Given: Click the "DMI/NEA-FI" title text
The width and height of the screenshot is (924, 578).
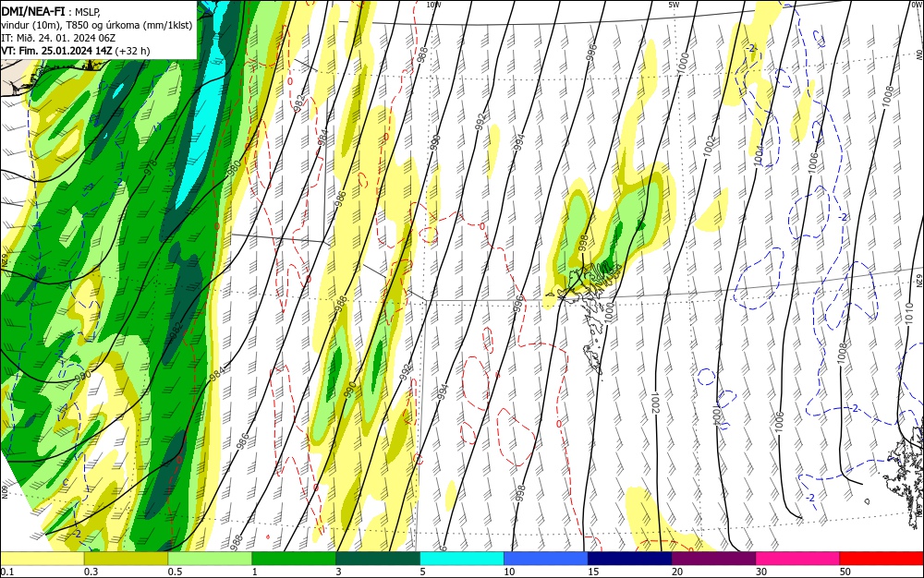Looking at the screenshot, I should (x=33, y=10).
